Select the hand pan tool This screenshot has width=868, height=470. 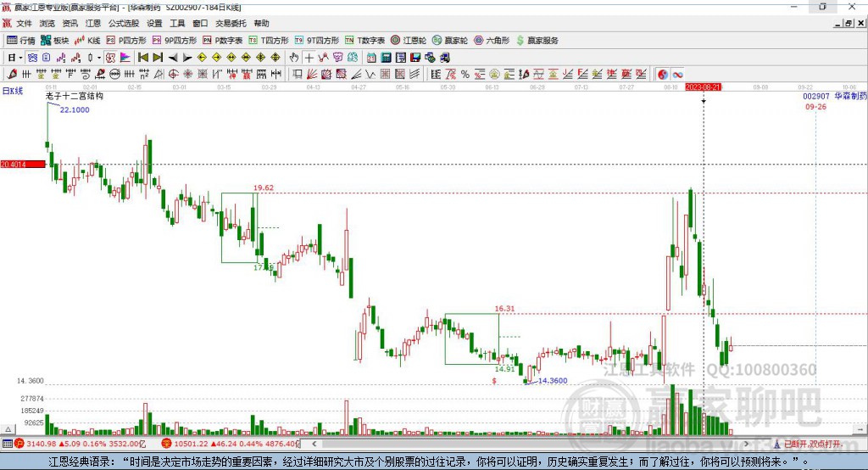[293, 58]
